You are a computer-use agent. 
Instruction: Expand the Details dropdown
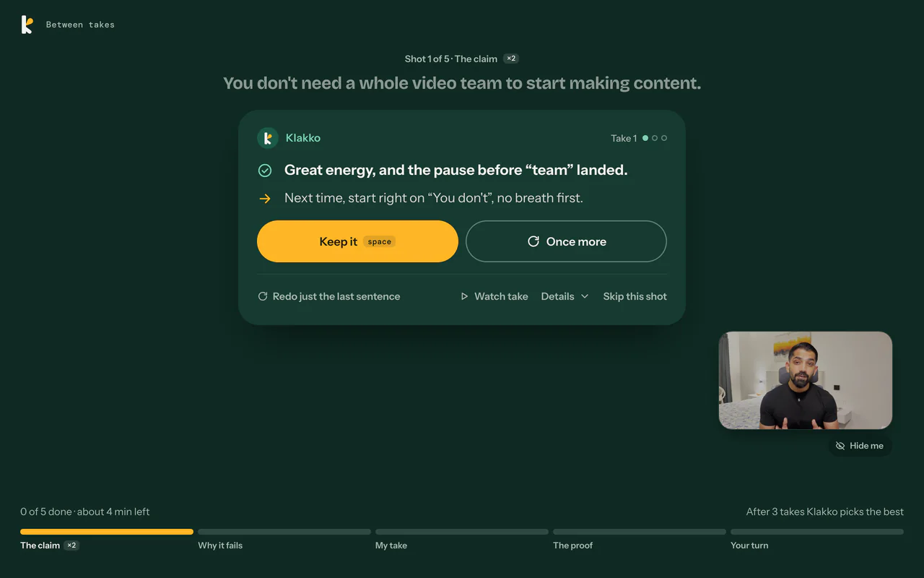(x=565, y=296)
